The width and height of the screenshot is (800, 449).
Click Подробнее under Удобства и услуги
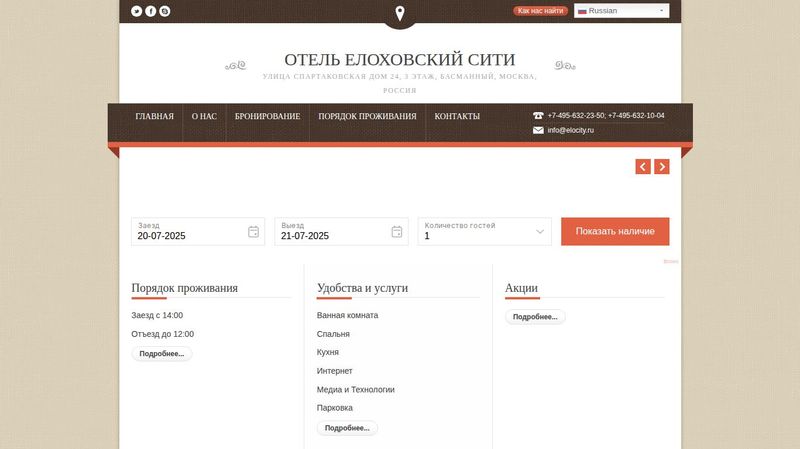[x=347, y=428]
